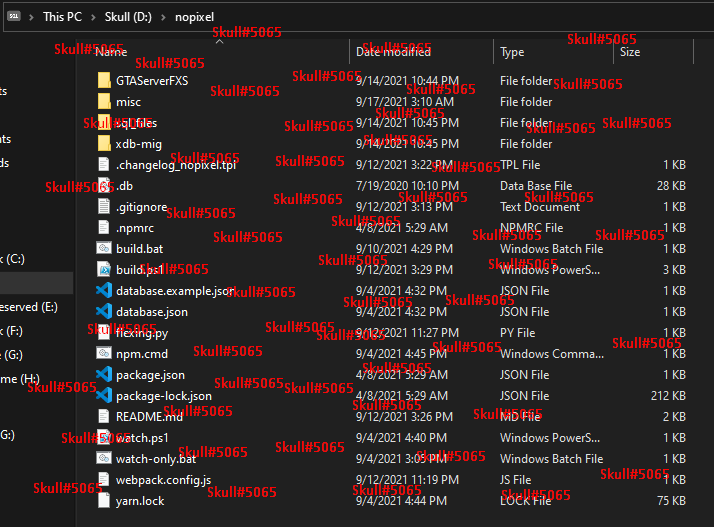The height and width of the screenshot is (527, 714).
Task: Navigate to This PC in address bar
Action: click(62, 17)
